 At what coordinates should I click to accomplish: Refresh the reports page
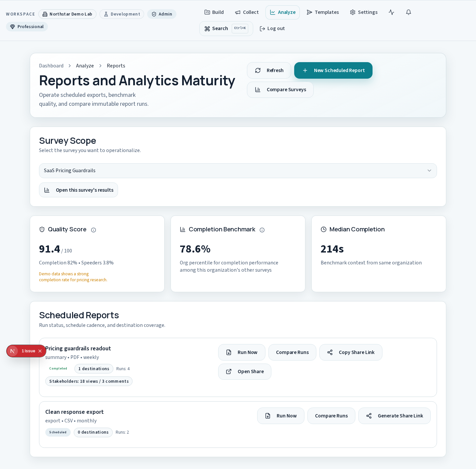(269, 70)
